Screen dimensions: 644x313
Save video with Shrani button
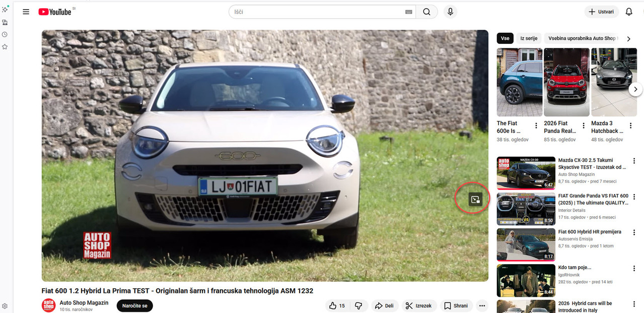[x=456, y=305]
